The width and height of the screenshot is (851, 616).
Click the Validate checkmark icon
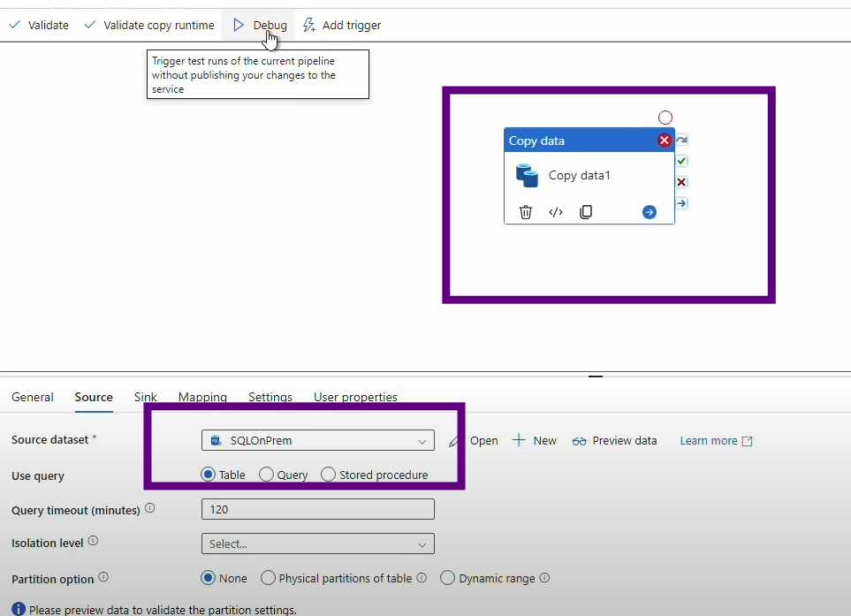15,25
